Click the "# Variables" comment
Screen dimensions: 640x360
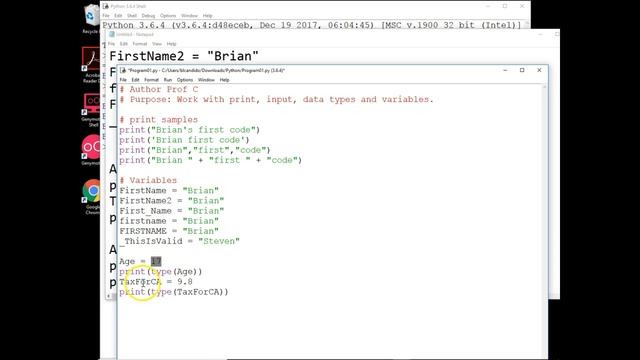point(148,180)
